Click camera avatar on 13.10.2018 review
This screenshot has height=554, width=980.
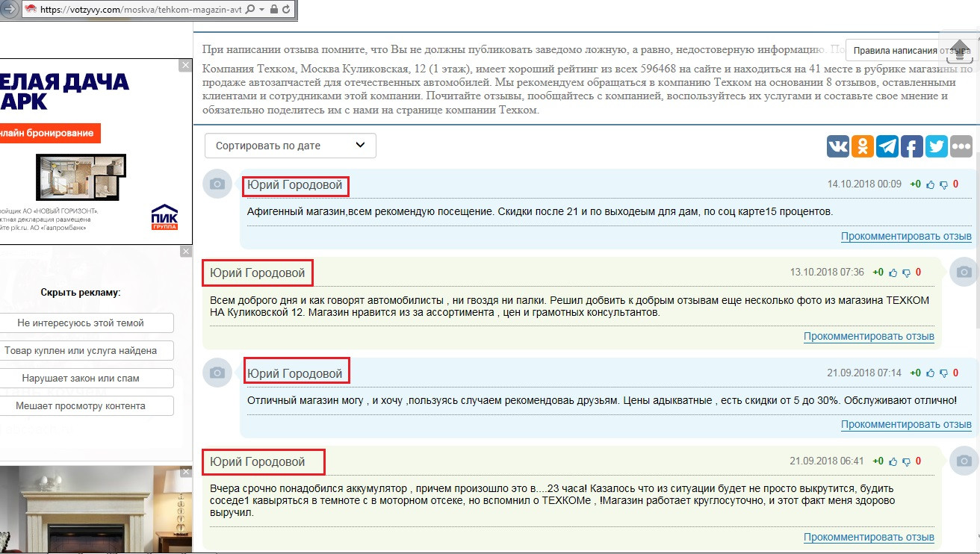click(964, 272)
